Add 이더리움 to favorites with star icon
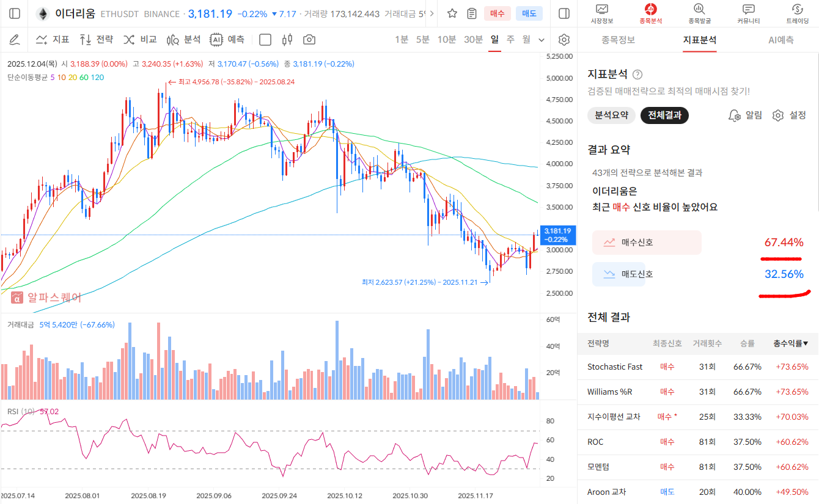Image resolution: width=819 pixels, height=504 pixels. [x=452, y=13]
